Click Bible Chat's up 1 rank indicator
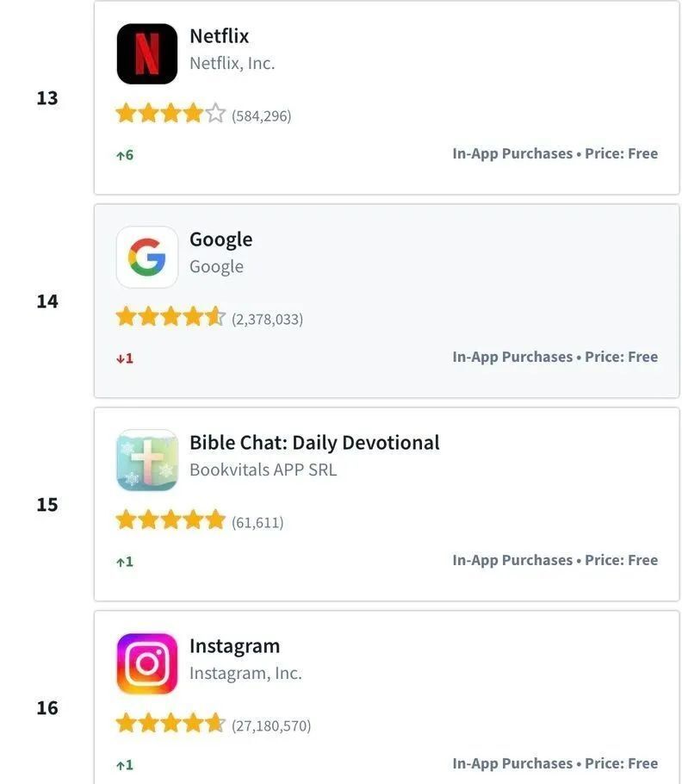This screenshot has width=682, height=784. [125, 562]
